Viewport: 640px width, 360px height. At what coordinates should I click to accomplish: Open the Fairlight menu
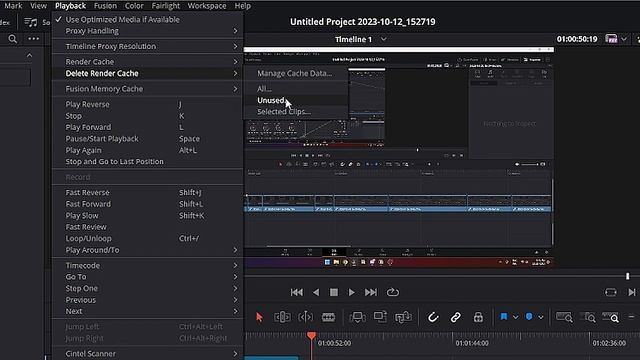[165, 6]
